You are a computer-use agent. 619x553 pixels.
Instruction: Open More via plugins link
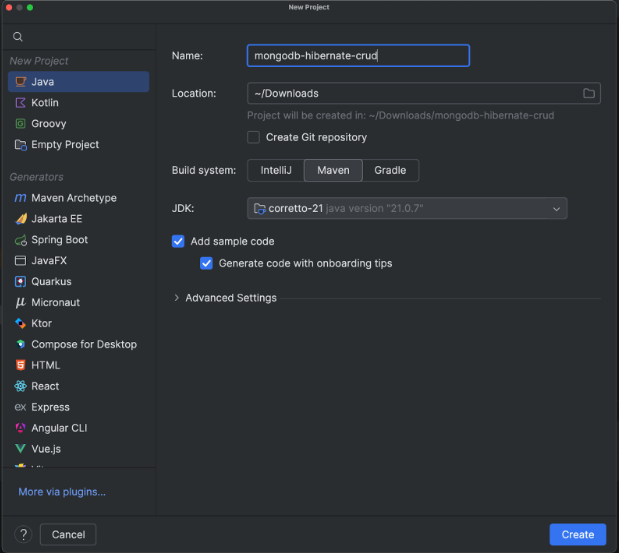point(62,492)
